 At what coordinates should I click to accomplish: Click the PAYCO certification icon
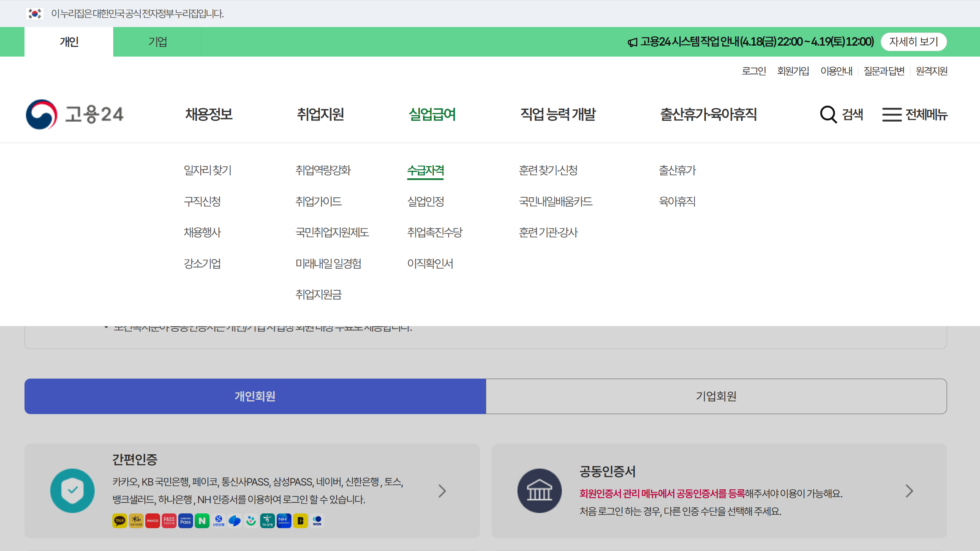coord(152,521)
